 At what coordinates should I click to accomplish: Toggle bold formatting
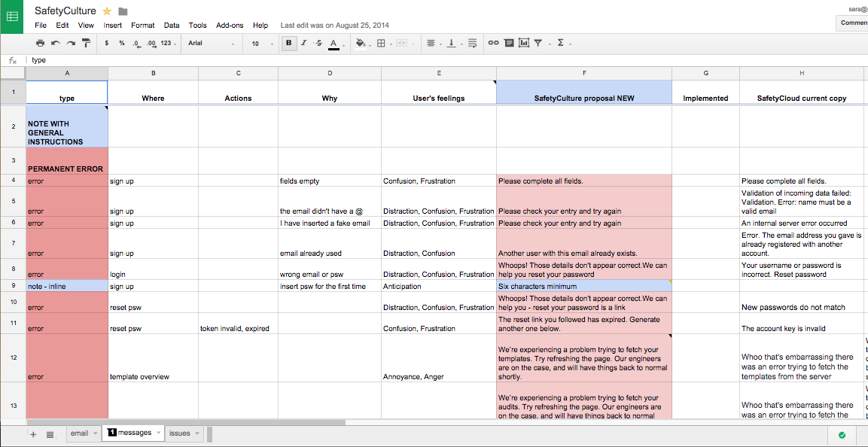coord(288,43)
